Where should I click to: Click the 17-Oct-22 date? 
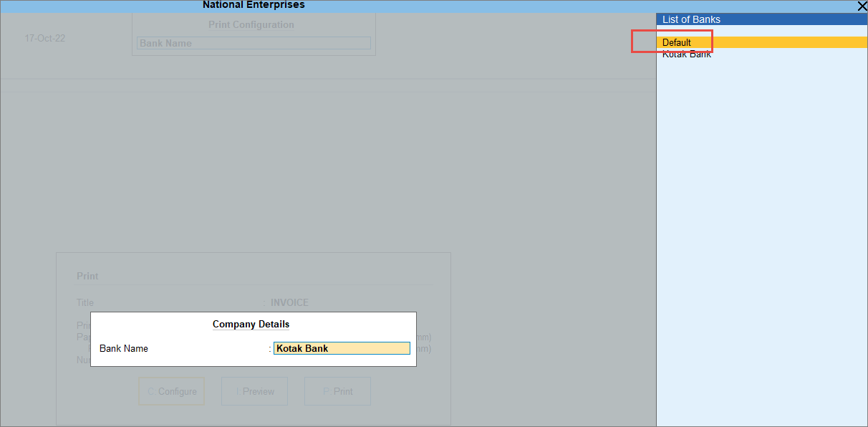45,38
